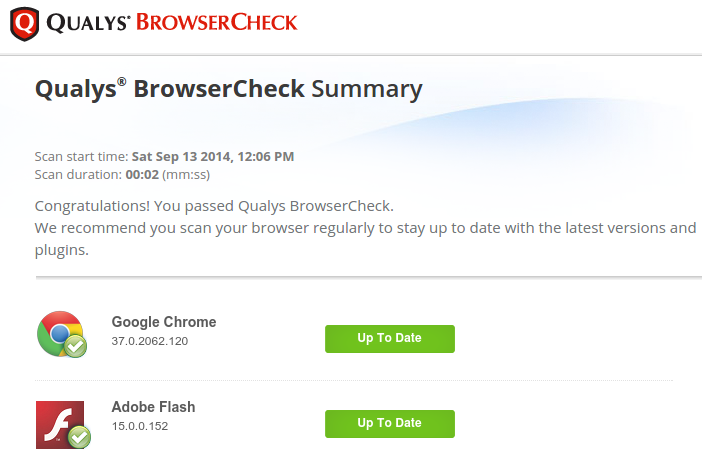Viewport: 702px width, 468px height.
Task: Click Flash version number 15.0.0.152
Action: 140,426
